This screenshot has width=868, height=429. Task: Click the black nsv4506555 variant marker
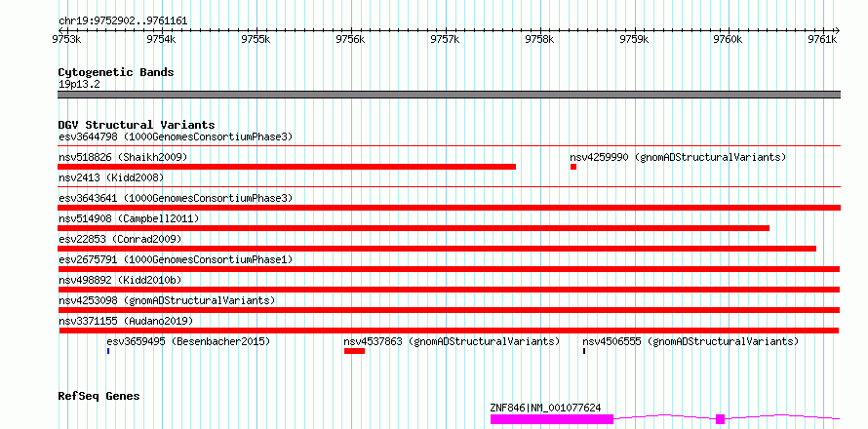pyautogui.click(x=584, y=351)
